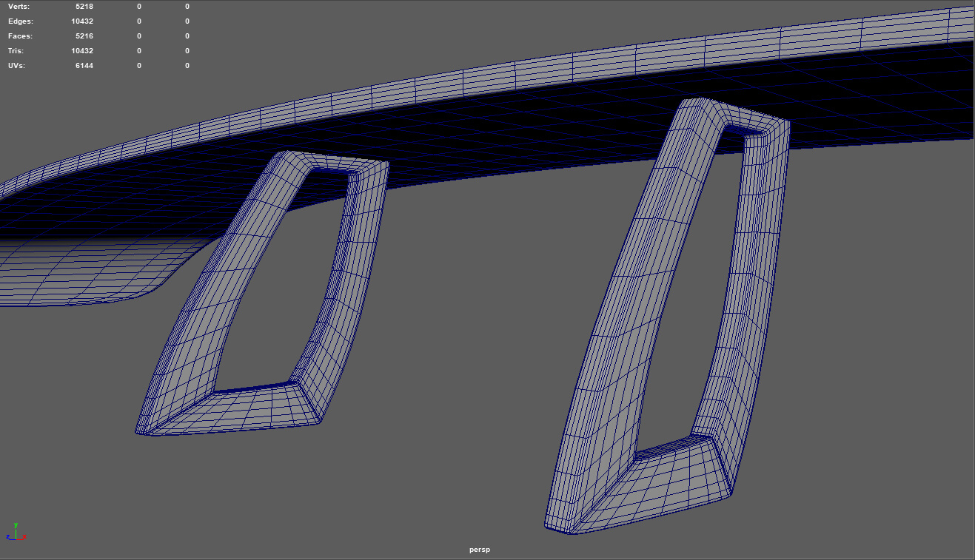Select the wing's thin upper edge strip
975x560 pixels.
[518, 74]
